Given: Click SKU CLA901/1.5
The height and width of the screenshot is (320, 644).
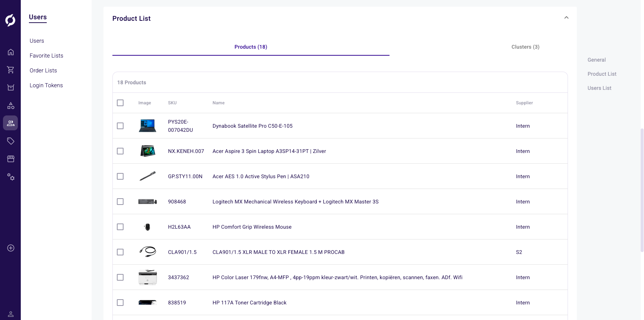Looking at the screenshot, I should pyautogui.click(x=182, y=252).
